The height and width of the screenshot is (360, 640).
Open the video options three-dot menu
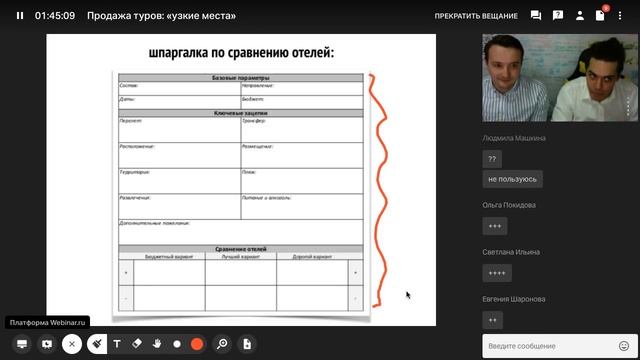click(x=628, y=106)
